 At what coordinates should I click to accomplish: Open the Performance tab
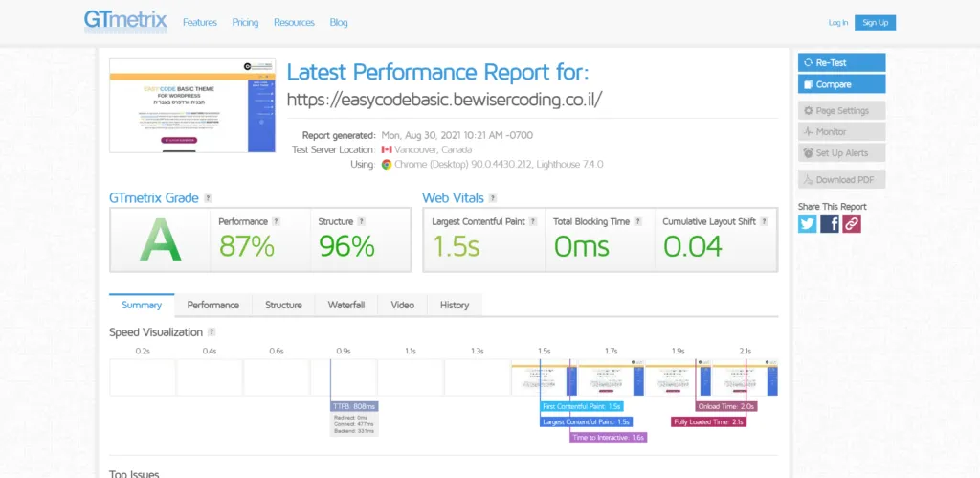(212, 305)
